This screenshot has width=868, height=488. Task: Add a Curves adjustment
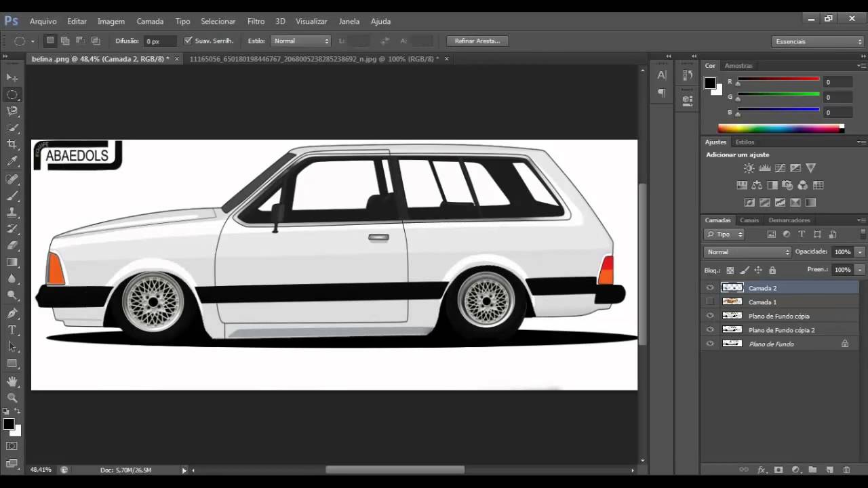[x=780, y=168]
